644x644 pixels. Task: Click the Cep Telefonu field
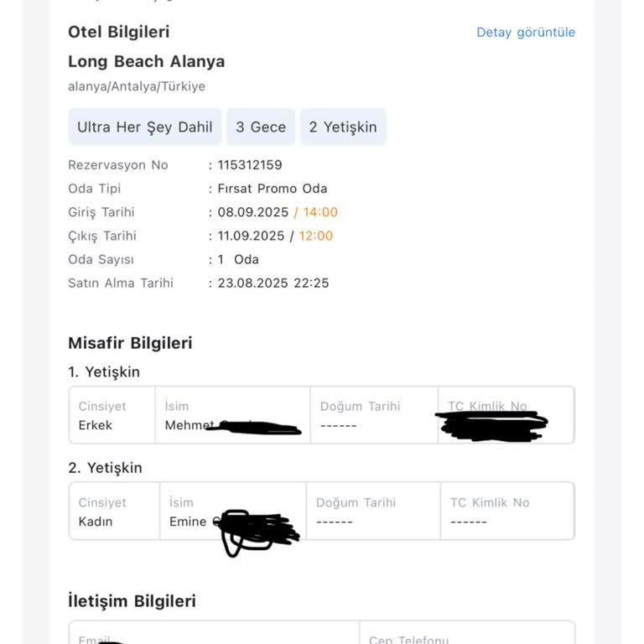[x=466, y=635]
